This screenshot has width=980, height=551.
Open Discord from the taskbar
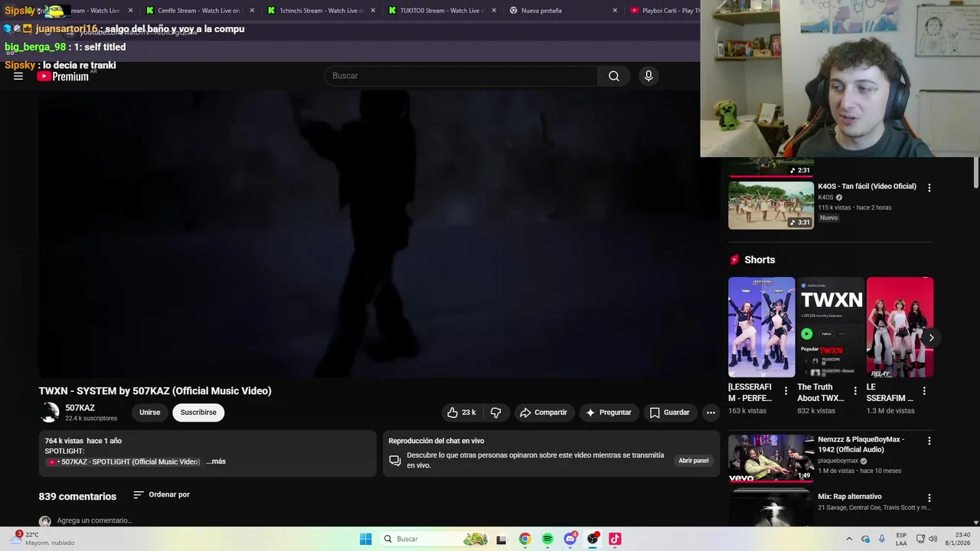(570, 539)
